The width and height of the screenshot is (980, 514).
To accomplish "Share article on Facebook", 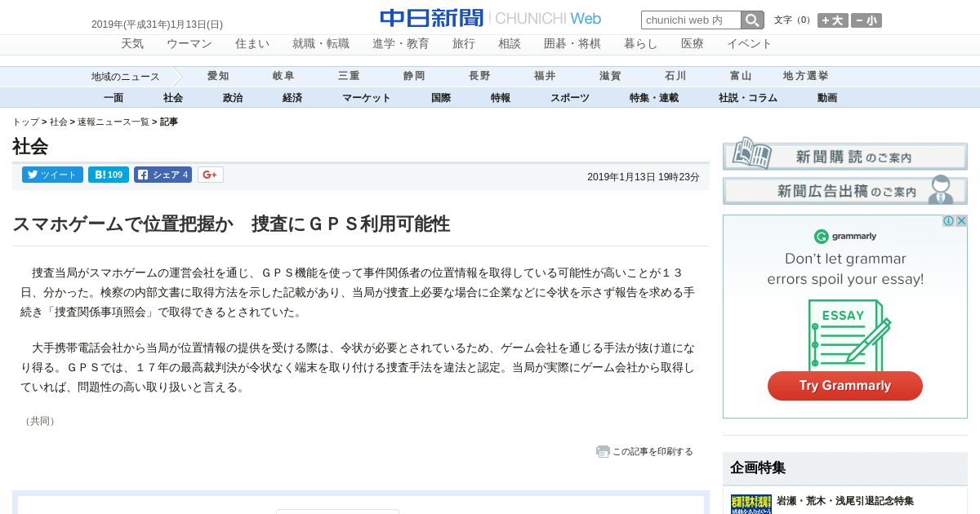I will point(163,175).
